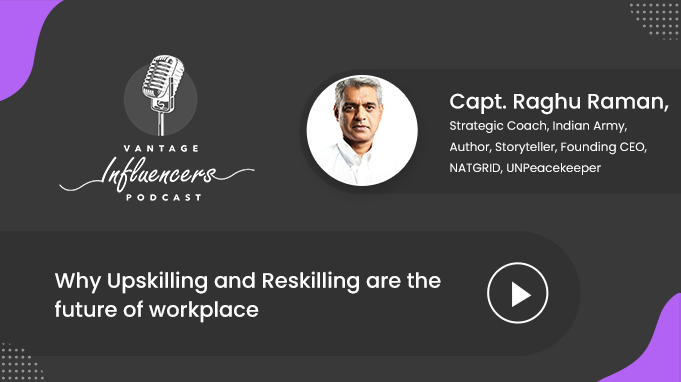Click the 'future of workplace' title line
Image resolution: width=681 pixels, height=382 pixels.
point(156,310)
